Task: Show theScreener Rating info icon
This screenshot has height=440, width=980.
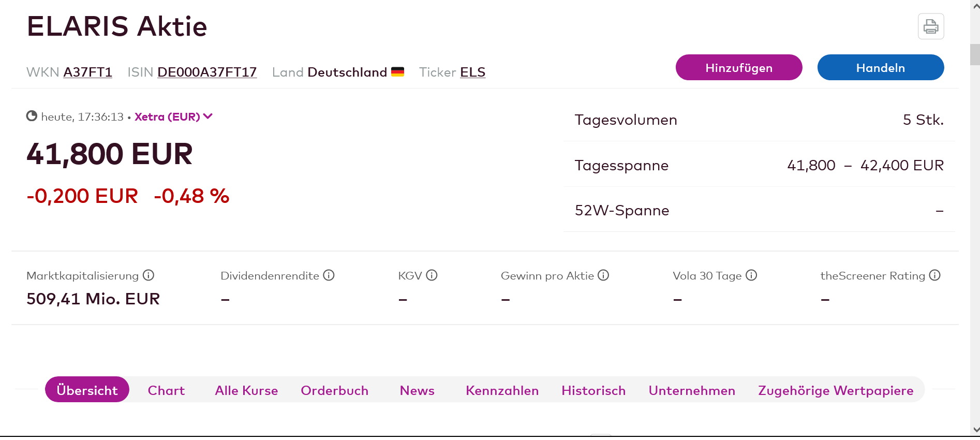Action: pos(934,275)
